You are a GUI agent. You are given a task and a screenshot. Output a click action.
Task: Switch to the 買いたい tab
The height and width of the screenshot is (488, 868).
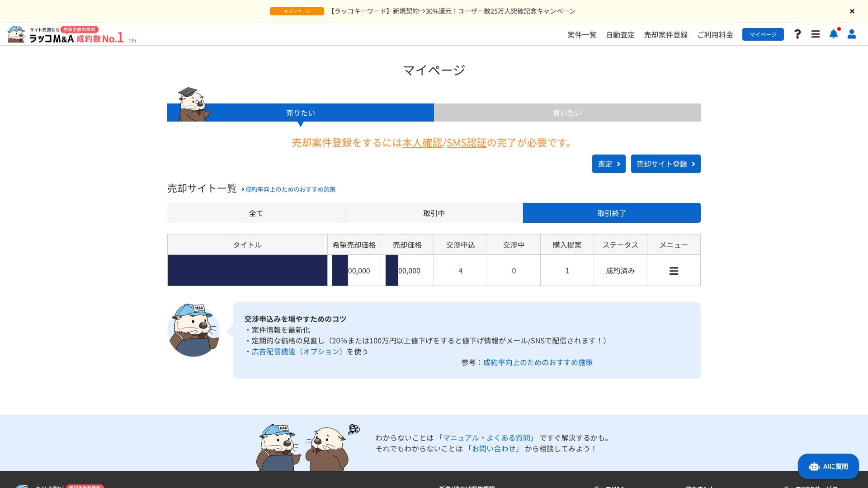pyautogui.click(x=567, y=113)
